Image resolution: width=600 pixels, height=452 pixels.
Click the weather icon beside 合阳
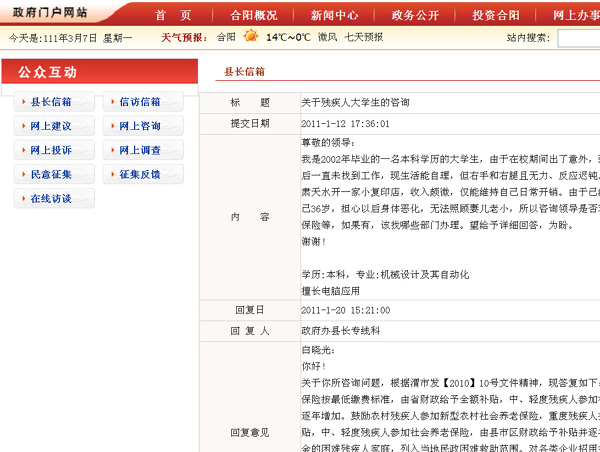[x=250, y=37]
